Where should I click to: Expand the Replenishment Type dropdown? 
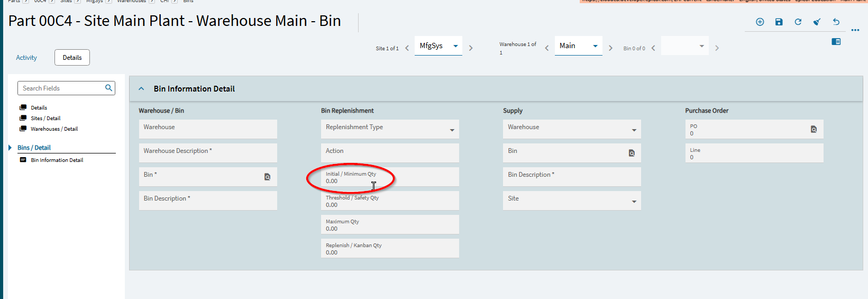452,130
